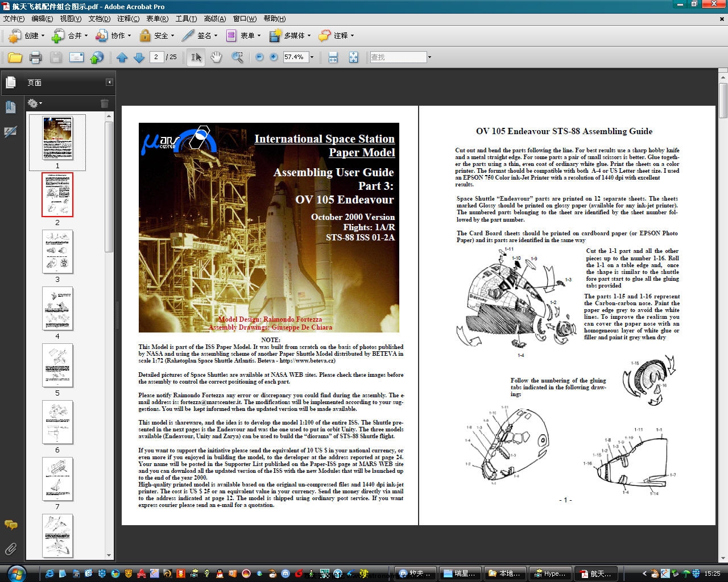Image resolution: width=728 pixels, height=582 pixels.
Task: Go to previous page with up arrow
Action: point(122,57)
